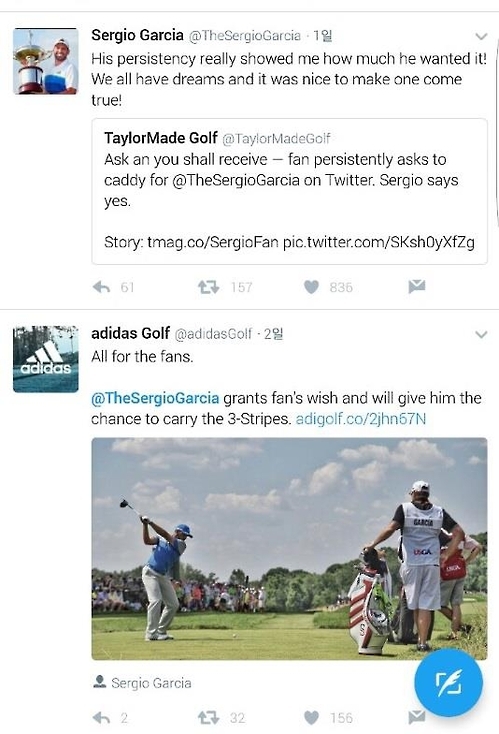Image resolution: width=499 pixels, height=734 pixels.
Task: Retweet the adidas Golf tweet
Action: (x=208, y=717)
